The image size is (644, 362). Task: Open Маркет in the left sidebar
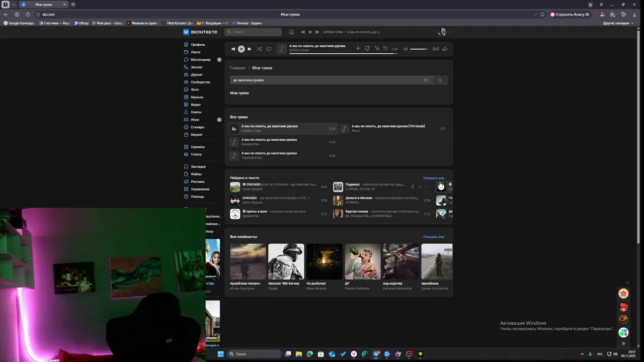197,135
